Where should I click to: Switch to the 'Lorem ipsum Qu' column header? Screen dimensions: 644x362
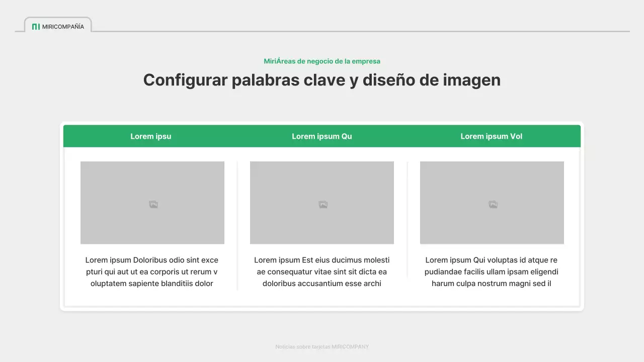pyautogui.click(x=322, y=136)
